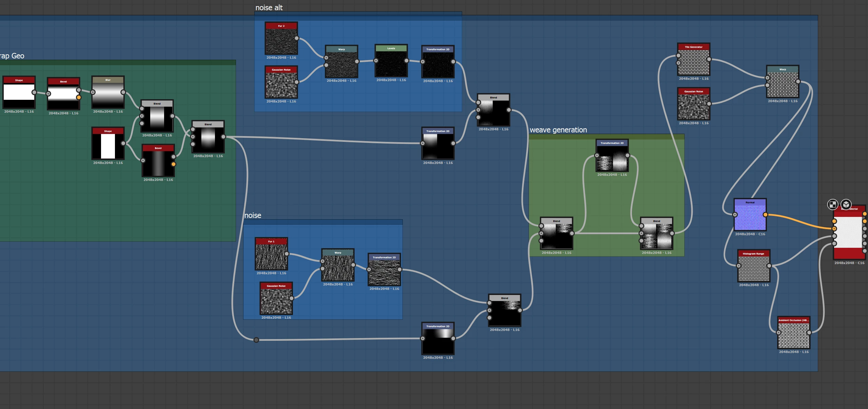Click the Tile Generator node's output connector

tap(709, 59)
